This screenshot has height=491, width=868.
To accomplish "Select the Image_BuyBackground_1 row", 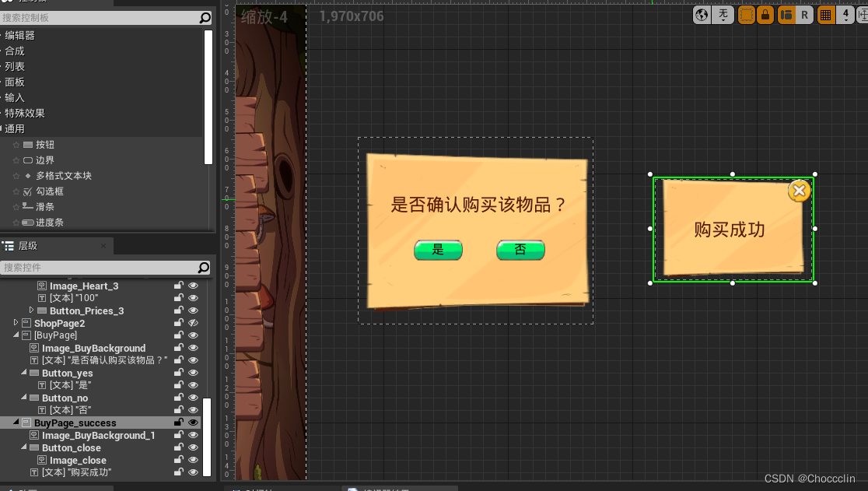I will click(100, 435).
